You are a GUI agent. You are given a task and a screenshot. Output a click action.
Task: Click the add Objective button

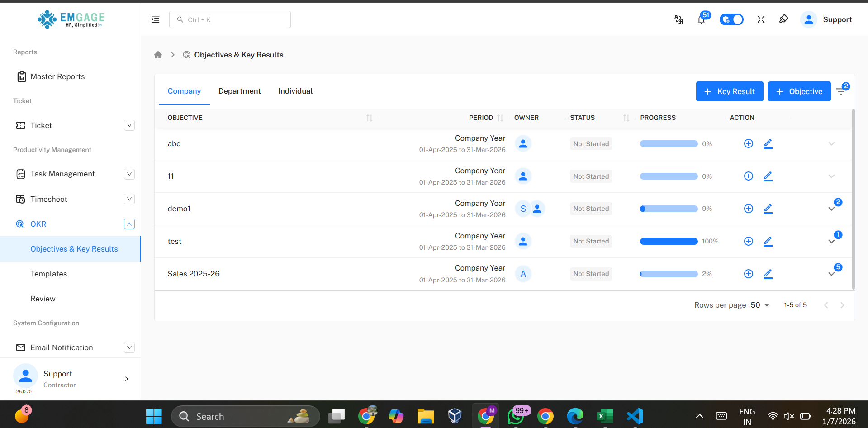tap(799, 91)
